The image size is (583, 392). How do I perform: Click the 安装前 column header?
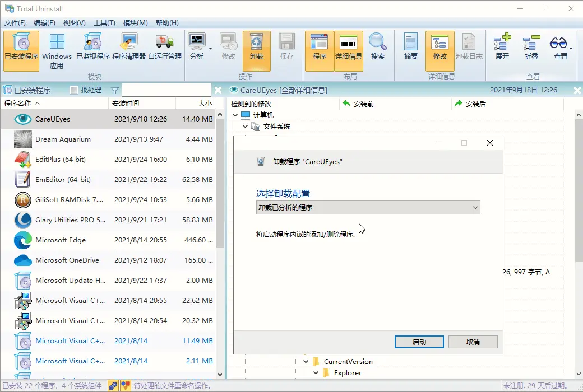[x=395, y=104]
